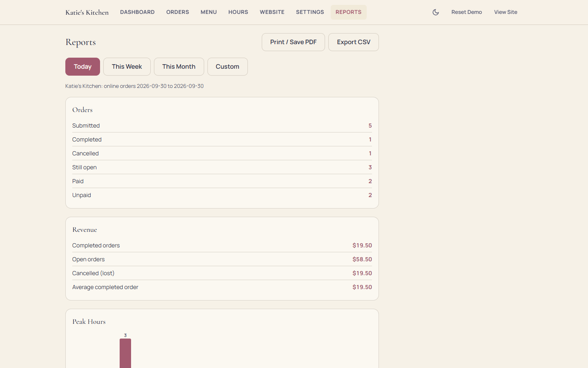Click the Submitted orders count 5
Image resolution: width=588 pixels, height=368 pixels.
click(x=370, y=126)
